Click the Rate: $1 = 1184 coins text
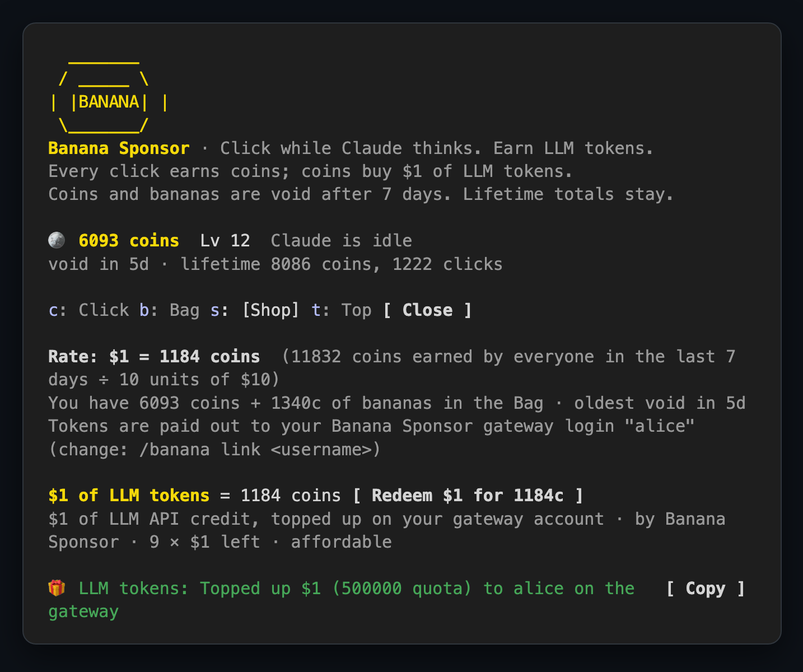The width and height of the screenshot is (803, 672). pyautogui.click(x=154, y=357)
